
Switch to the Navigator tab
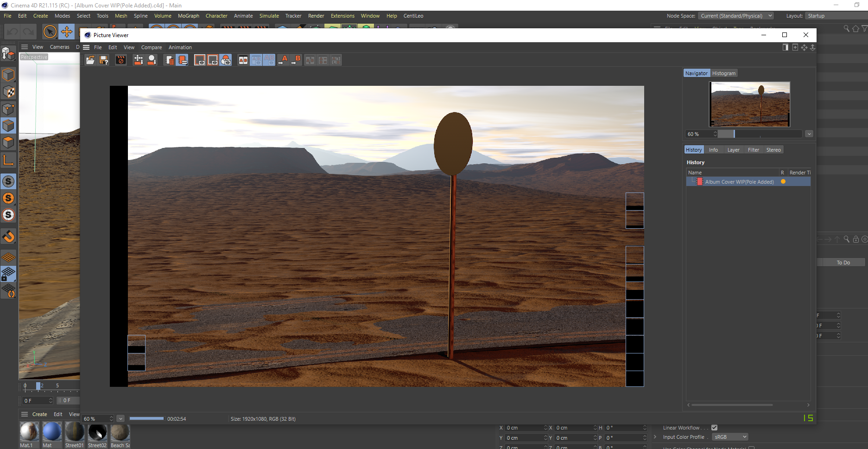(697, 73)
